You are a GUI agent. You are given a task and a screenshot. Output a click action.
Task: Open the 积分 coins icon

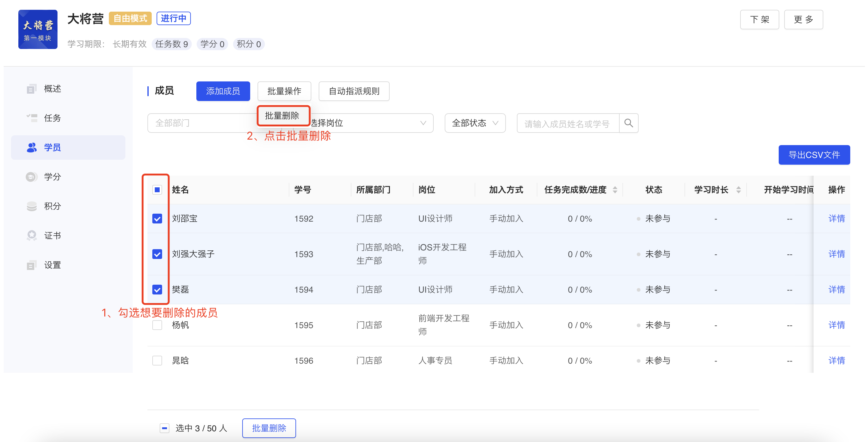click(x=32, y=206)
